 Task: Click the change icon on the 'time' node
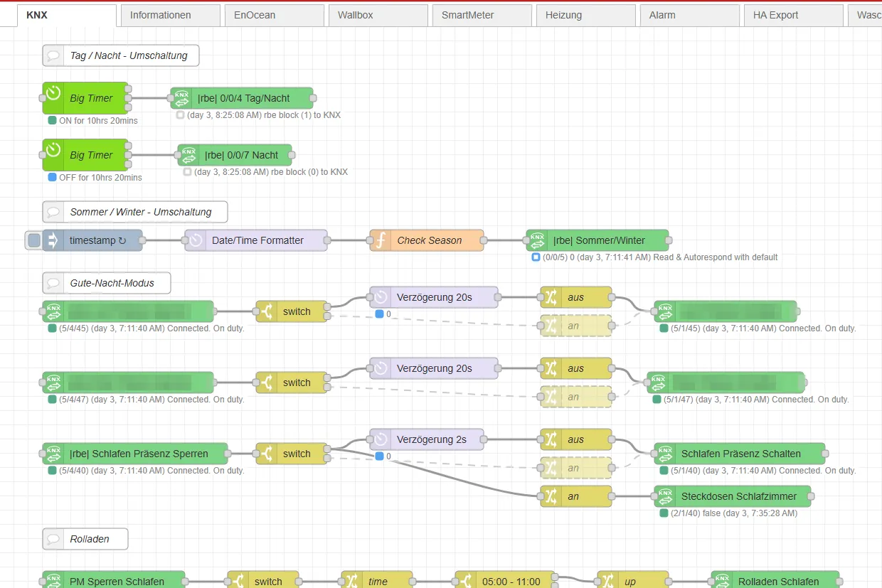(352, 580)
